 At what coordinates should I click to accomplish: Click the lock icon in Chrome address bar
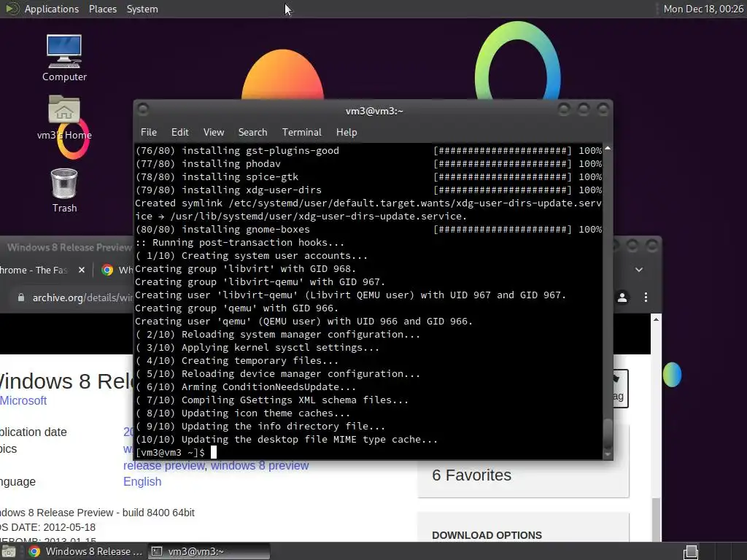tap(21, 297)
